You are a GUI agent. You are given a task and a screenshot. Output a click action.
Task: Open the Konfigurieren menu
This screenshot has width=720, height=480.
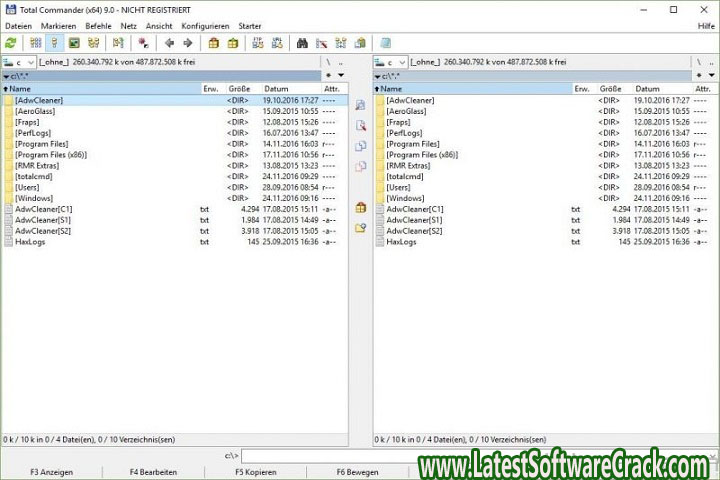[205, 25]
